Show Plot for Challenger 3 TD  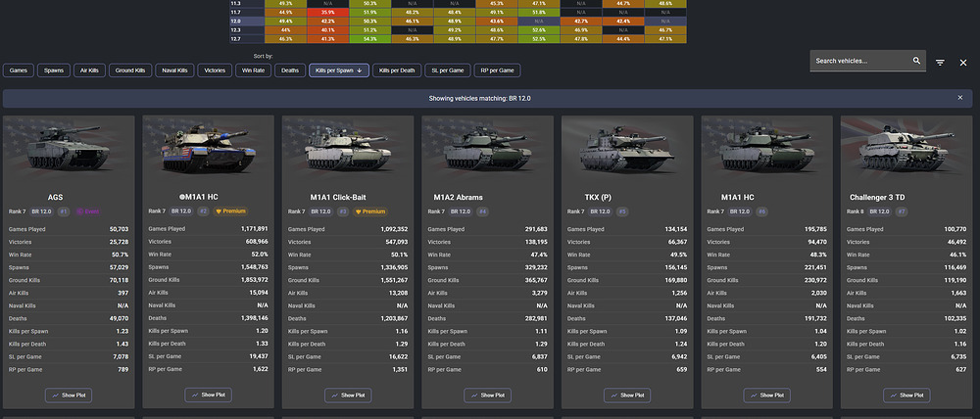(x=906, y=396)
